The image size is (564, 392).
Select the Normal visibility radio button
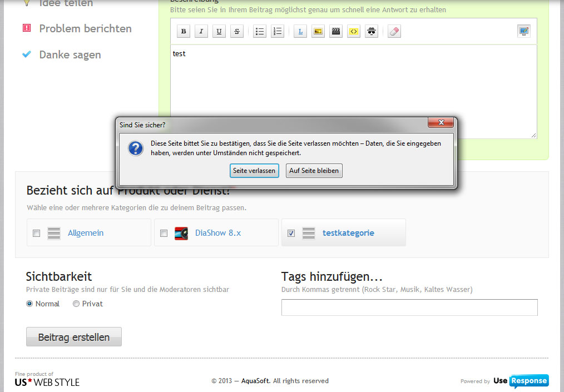(x=29, y=304)
